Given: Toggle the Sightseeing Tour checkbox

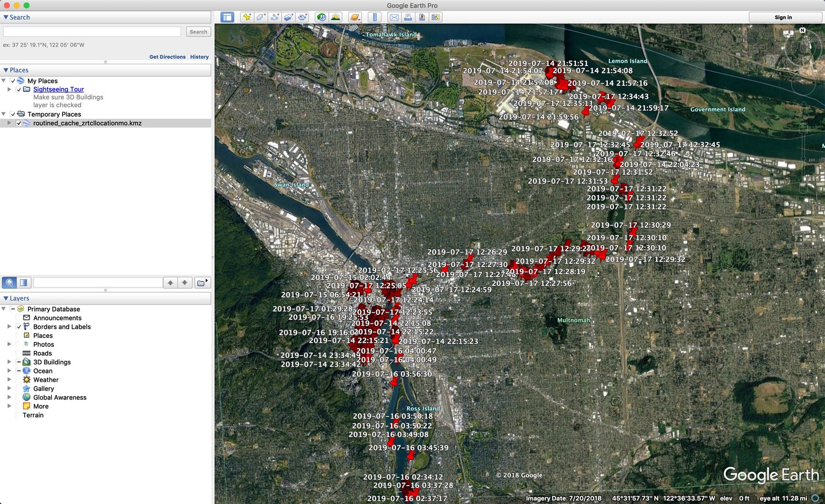Looking at the screenshot, I should [x=19, y=90].
